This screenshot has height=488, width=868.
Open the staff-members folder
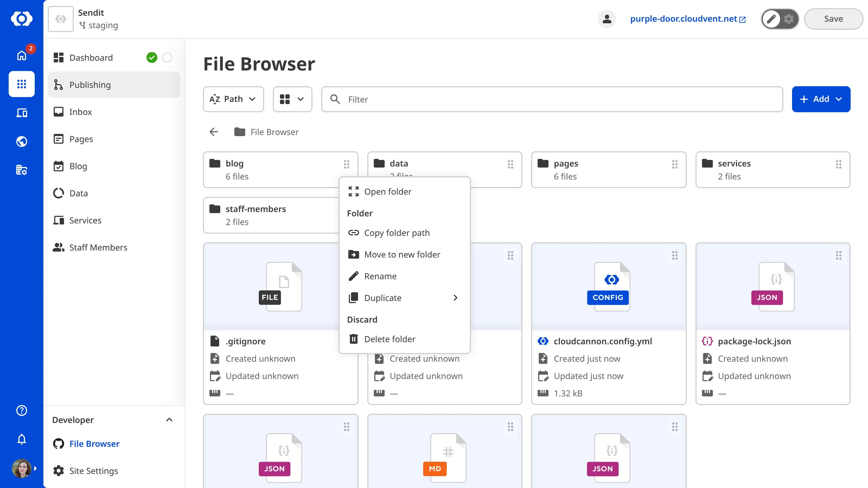[x=271, y=215]
